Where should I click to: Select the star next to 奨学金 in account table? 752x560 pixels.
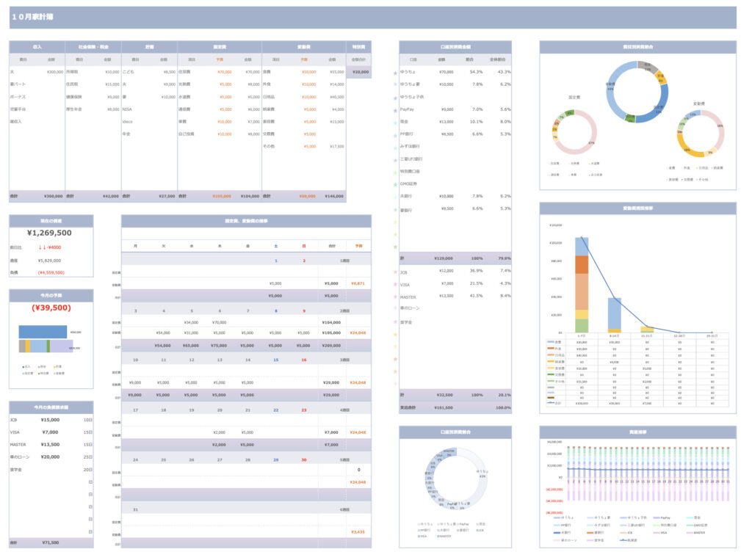point(395,322)
